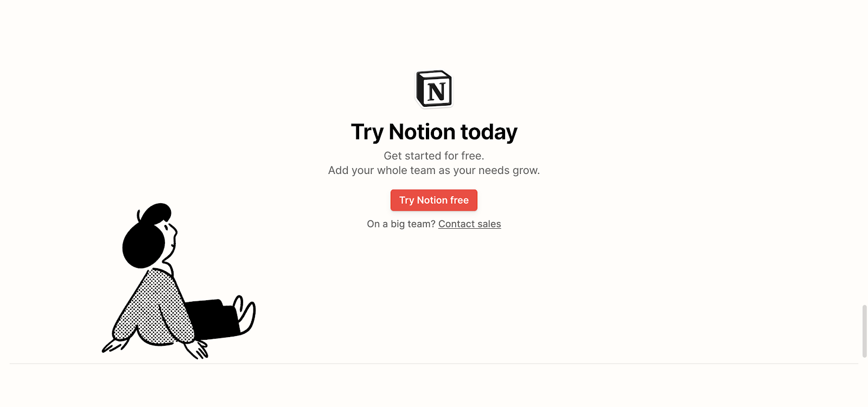Click the Notion cube logo icon
868x407 pixels.
tap(434, 89)
